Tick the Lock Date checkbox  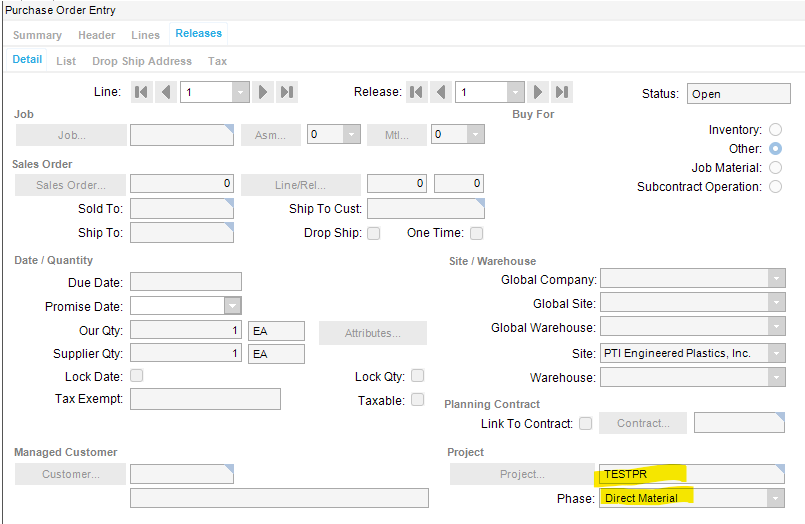137,376
